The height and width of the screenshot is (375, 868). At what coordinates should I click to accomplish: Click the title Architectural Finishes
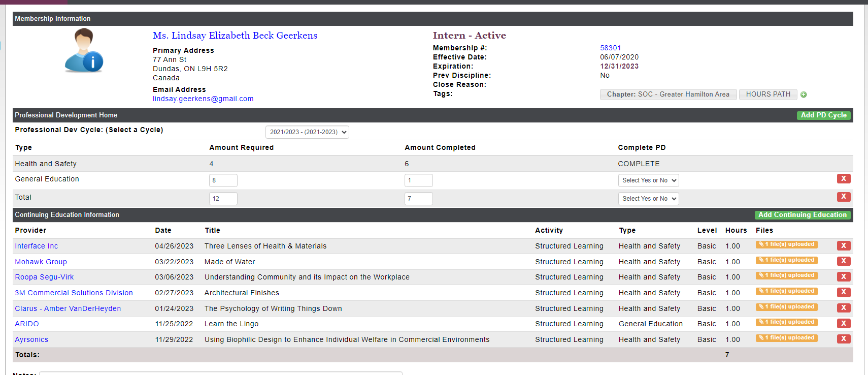click(x=242, y=293)
